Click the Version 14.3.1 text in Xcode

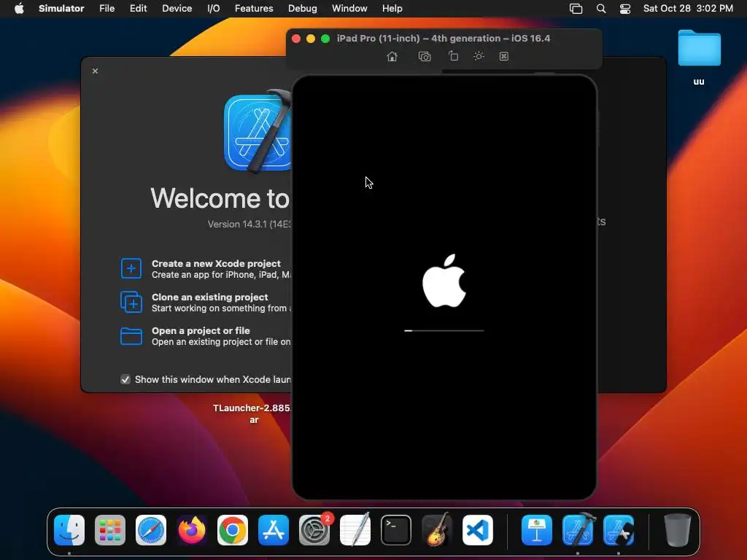(x=249, y=224)
